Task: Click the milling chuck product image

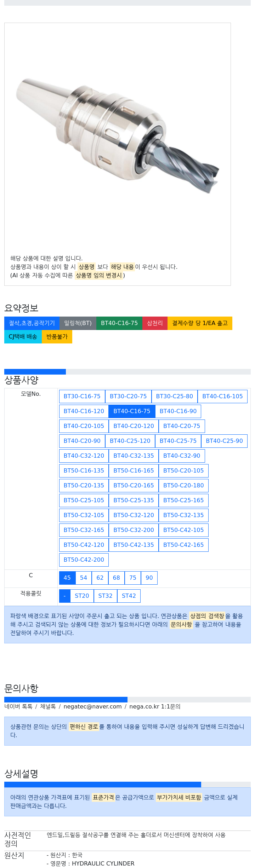Action: (117, 136)
